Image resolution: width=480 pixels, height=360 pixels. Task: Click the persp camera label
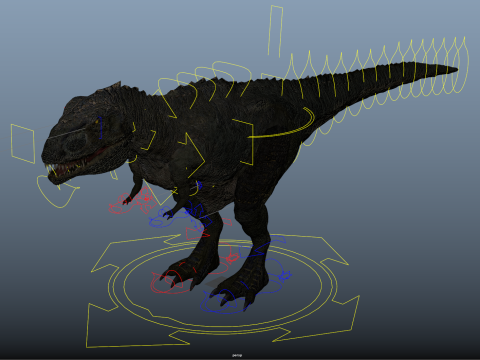(x=237, y=356)
